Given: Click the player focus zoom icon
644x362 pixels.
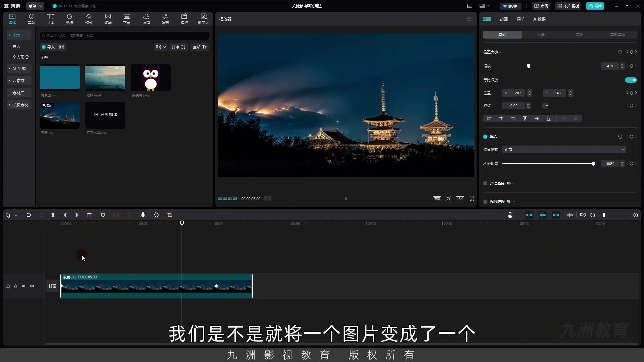Looking at the screenshot, I should (448, 199).
